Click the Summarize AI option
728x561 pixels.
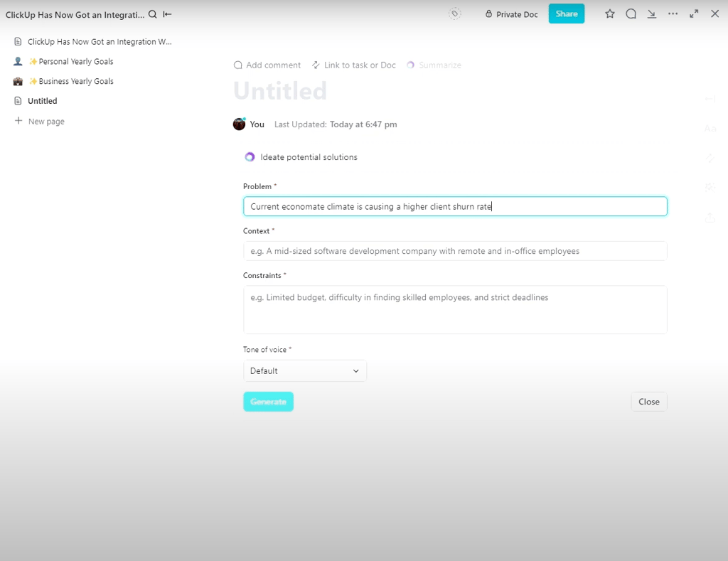tap(434, 65)
